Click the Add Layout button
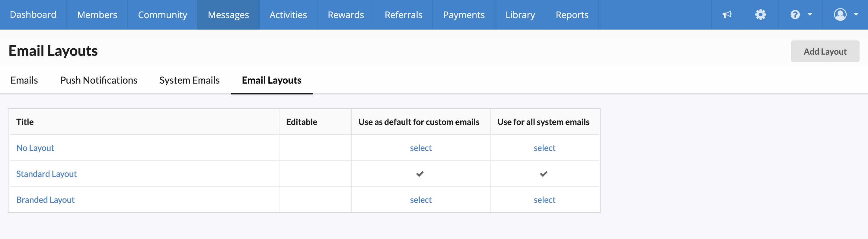868x239 pixels. coord(825,52)
